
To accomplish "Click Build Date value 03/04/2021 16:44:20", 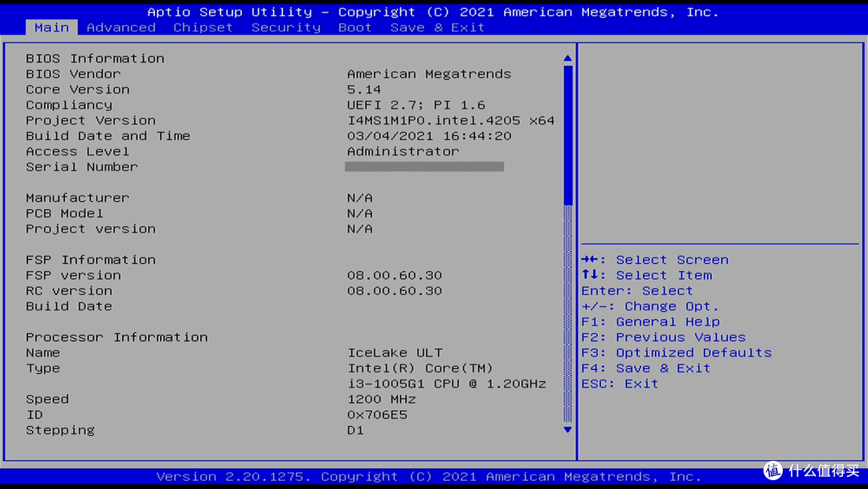I will click(429, 136).
